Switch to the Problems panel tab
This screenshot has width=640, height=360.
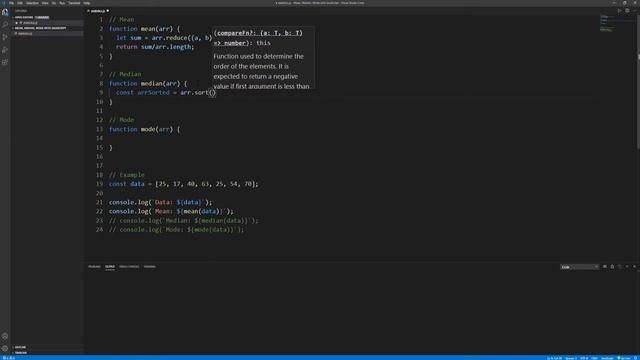point(94,267)
